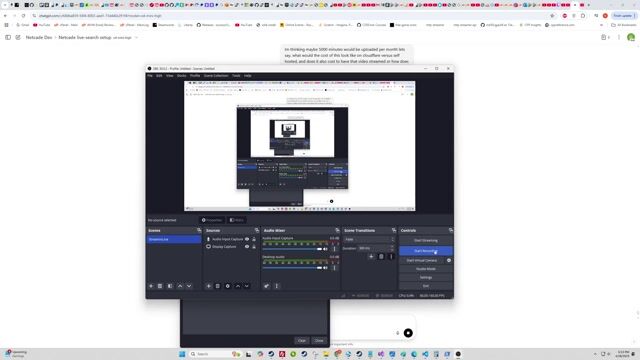Move scene up arrow in Scenes panel
640x360 pixels.
point(180,286)
